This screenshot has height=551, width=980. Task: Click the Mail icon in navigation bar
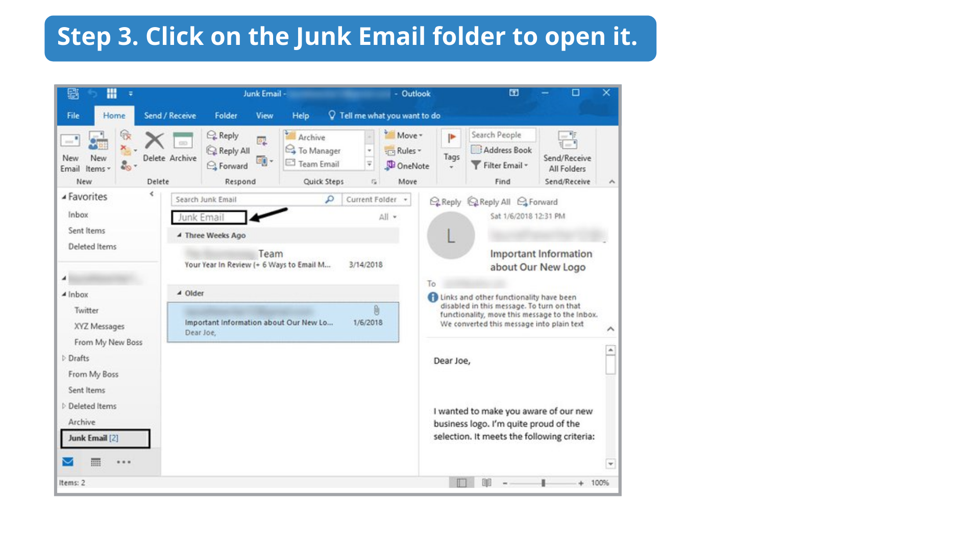[68, 462]
